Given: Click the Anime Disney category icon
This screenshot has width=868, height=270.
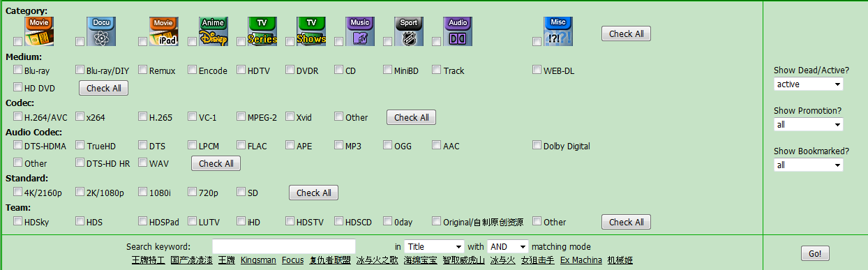Looking at the screenshot, I should [213, 31].
